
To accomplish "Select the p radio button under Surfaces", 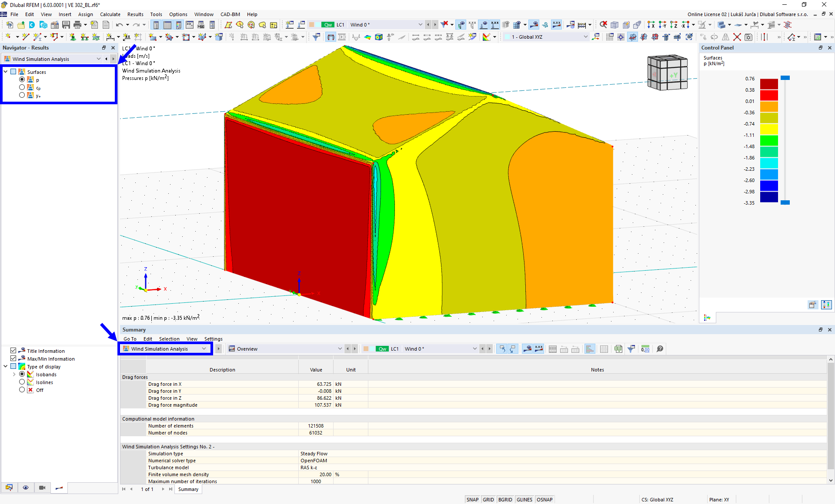I will (x=22, y=80).
